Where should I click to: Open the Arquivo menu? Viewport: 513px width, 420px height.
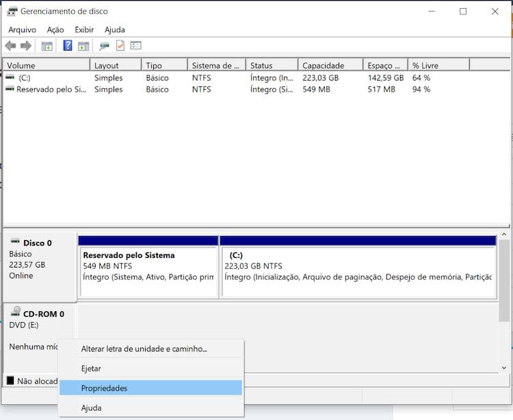(x=23, y=30)
